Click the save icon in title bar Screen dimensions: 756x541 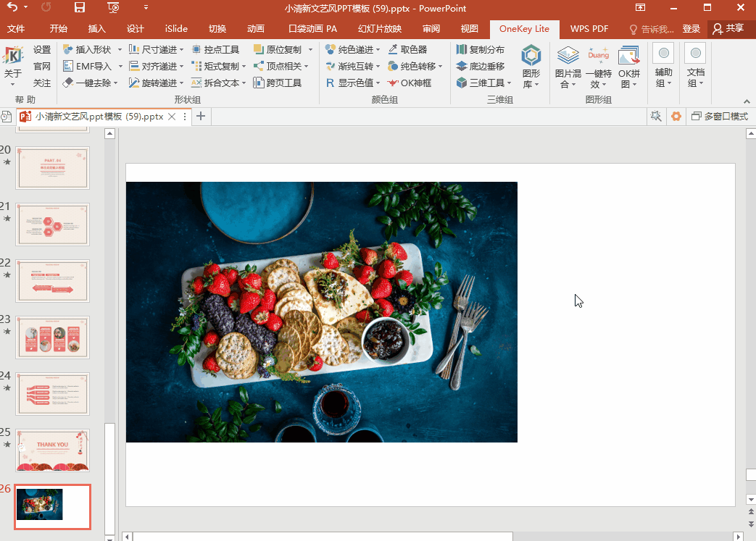tap(80, 8)
